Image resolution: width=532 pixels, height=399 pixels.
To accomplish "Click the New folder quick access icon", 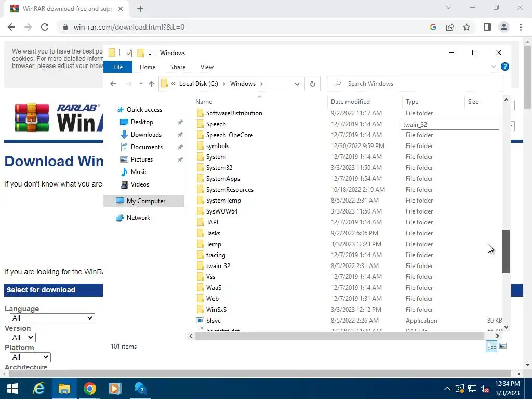I will pyautogui.click(x=140, y=53).
